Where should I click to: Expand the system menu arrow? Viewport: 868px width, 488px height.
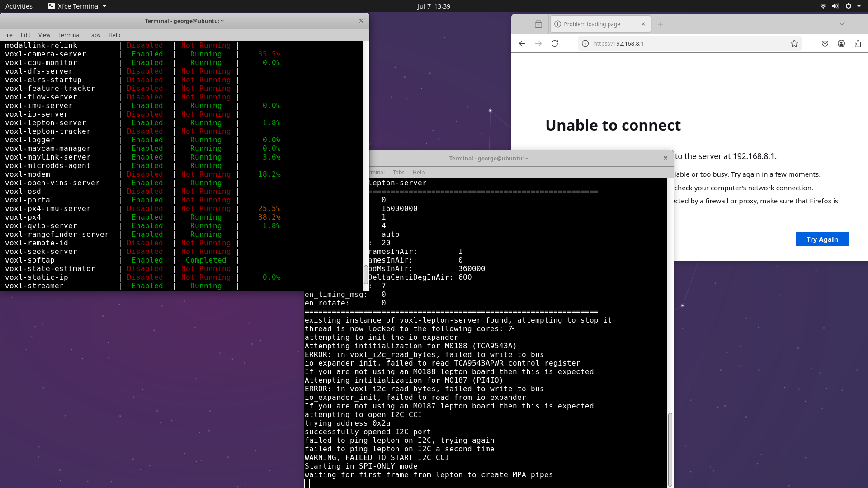point(859,6)
